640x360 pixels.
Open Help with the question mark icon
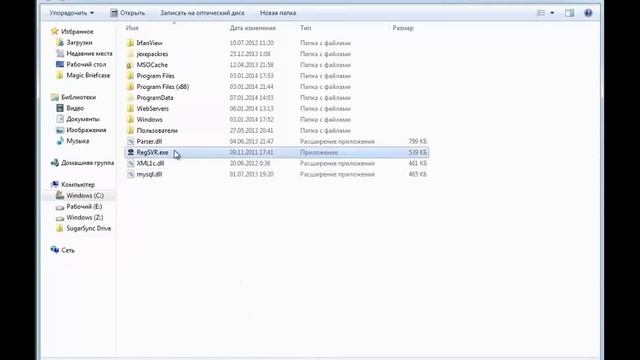click(x=588, y=13)
